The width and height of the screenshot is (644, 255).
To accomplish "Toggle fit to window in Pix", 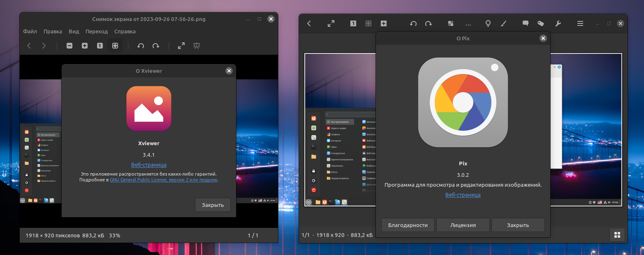I will click(x=368, y=24).
